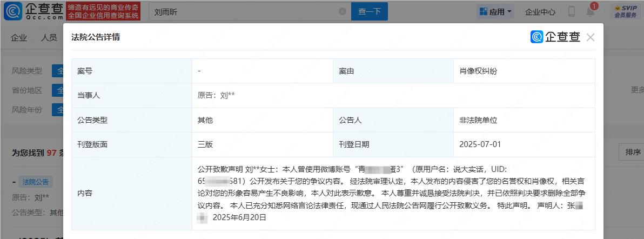Open the notification bell with red badge
The width and height of the screenshot is (644, 239).
click(591, 11)
